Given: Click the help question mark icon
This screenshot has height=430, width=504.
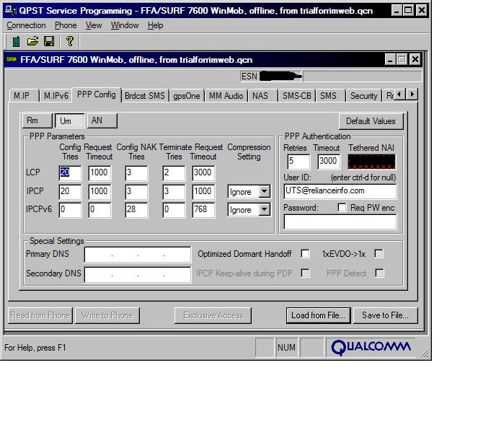Looking at the screenshot, I should click(x=69, y=41).
